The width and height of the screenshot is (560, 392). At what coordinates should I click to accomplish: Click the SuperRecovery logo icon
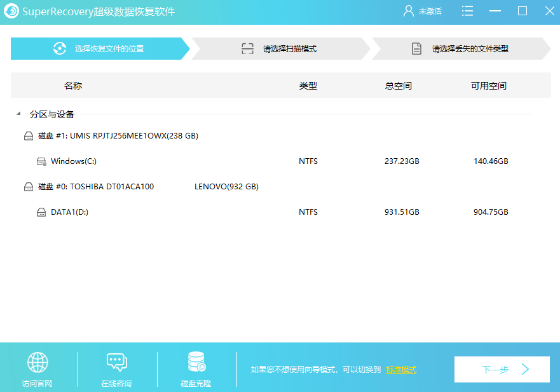tap(11, 11)
